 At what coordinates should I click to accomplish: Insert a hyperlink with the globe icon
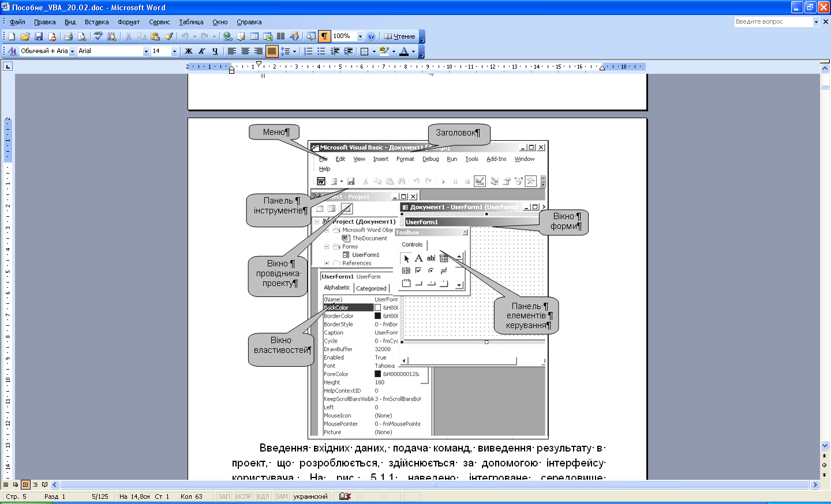tap(228, 36)
